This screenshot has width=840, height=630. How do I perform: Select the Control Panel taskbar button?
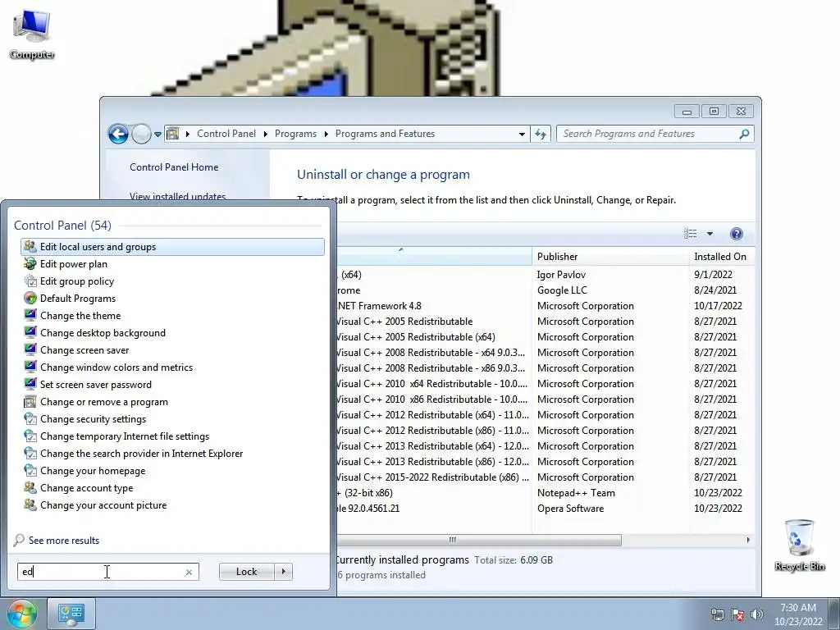click(x=71, y=614)
